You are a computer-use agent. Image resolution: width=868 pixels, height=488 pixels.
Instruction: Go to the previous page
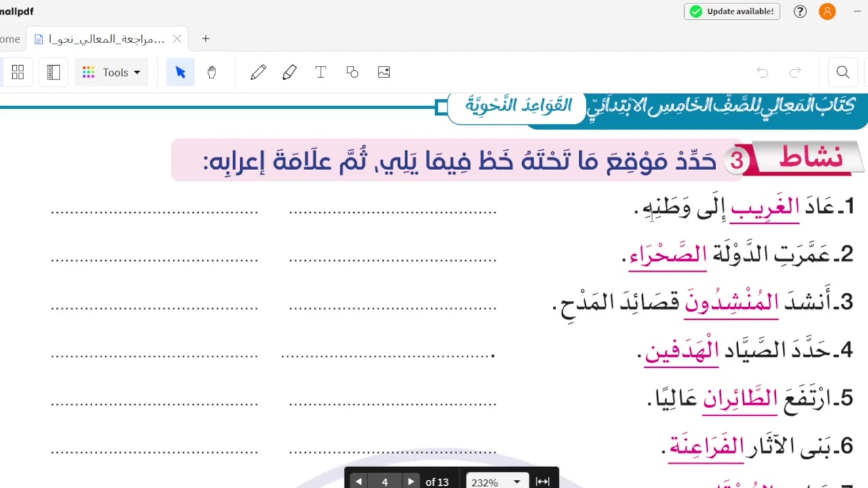click(359, 481)
